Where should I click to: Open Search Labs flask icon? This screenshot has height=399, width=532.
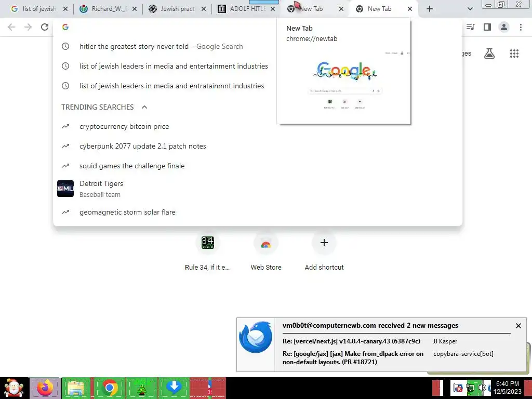point(489,54)
